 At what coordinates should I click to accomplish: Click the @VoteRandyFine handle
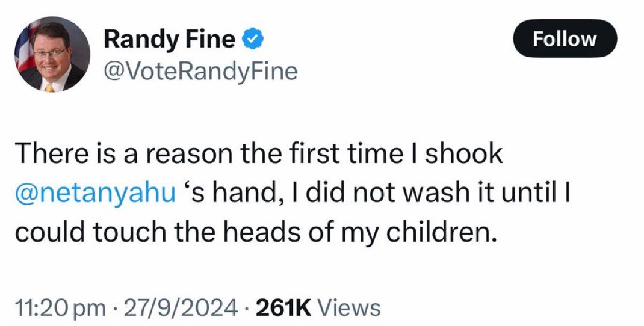pyautogui.click(x=200, y=72)
